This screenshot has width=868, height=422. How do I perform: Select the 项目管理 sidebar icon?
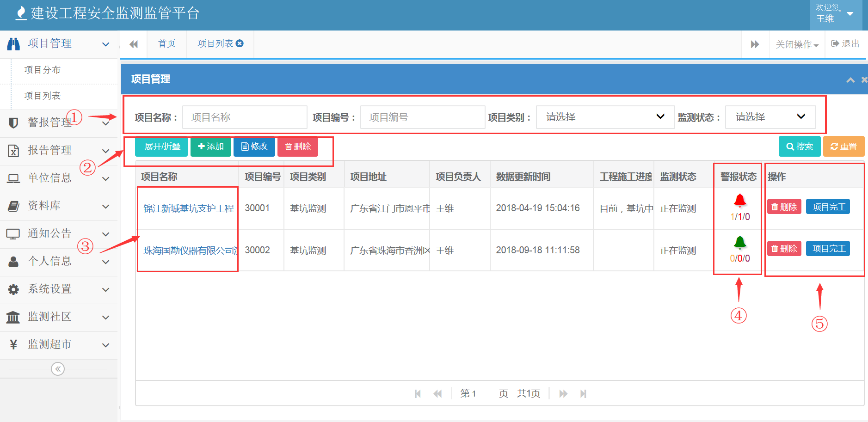[14, 43]
